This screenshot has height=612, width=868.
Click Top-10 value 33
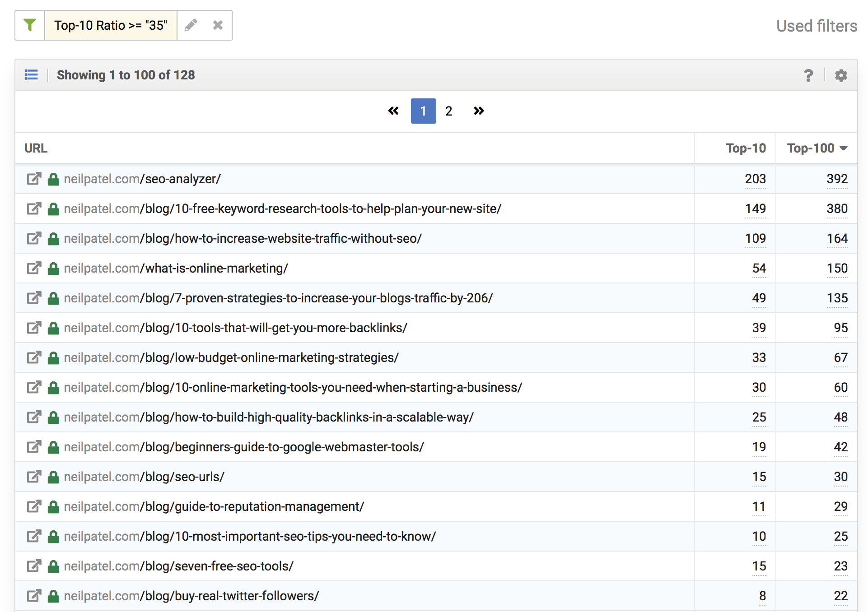(759, 357)
